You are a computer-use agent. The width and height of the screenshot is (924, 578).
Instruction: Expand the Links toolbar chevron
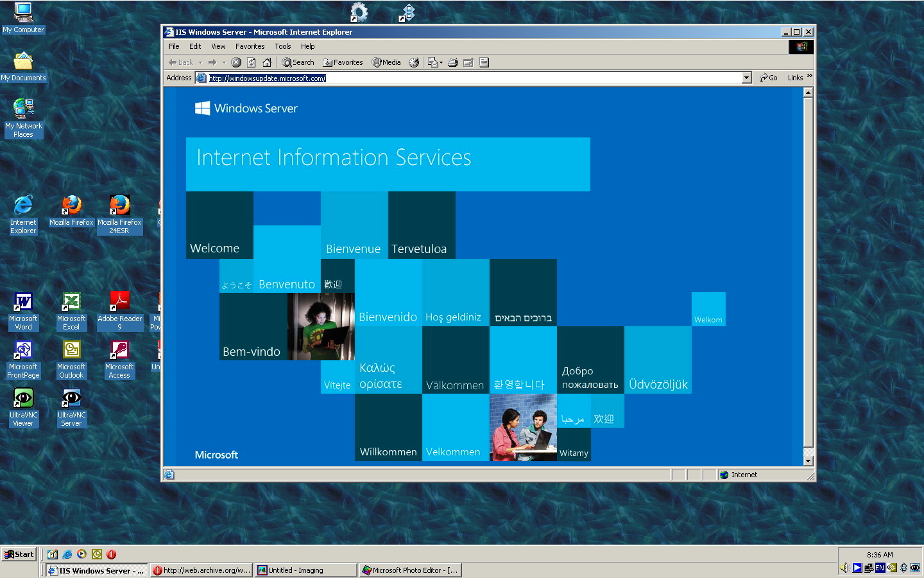tap(809, 76)
